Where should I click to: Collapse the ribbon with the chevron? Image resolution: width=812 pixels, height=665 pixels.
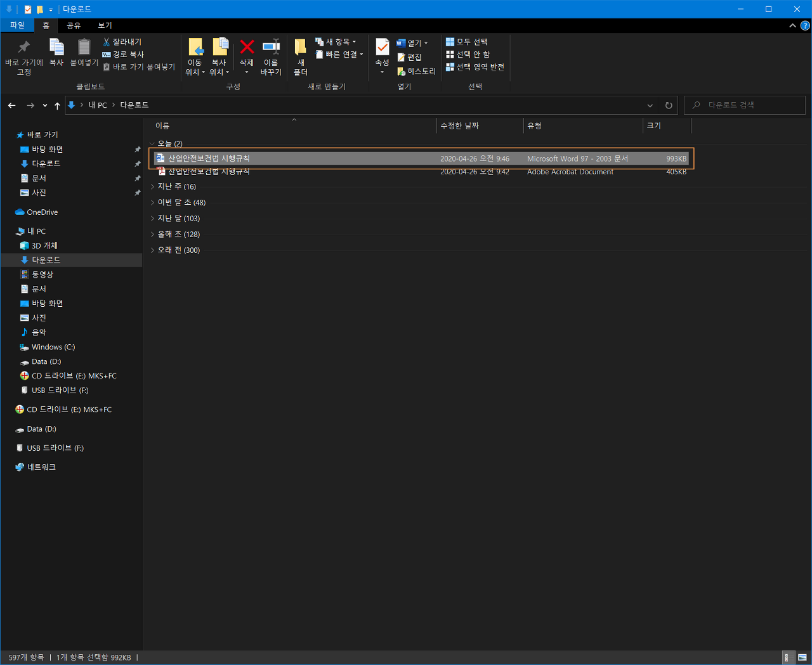point(792,25)
